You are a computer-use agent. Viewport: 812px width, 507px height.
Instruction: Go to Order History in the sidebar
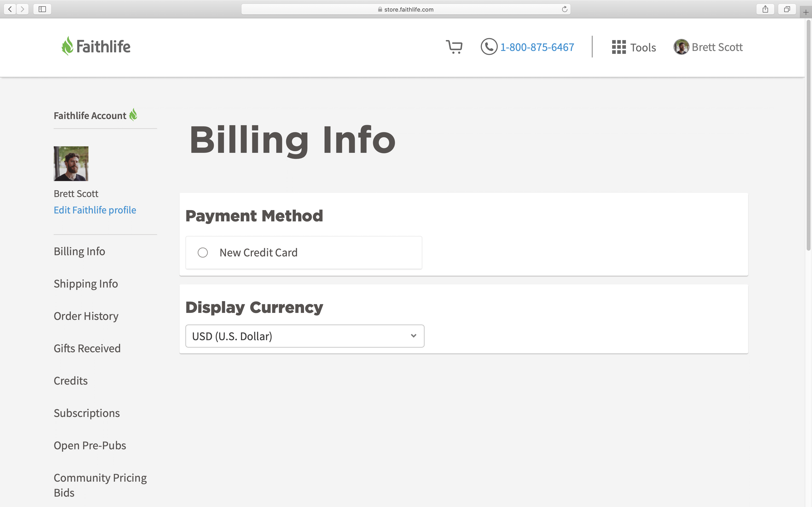[86, 316]
